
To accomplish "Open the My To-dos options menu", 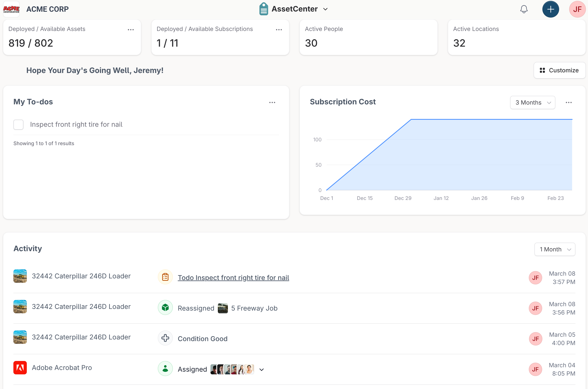I will 272,102.
